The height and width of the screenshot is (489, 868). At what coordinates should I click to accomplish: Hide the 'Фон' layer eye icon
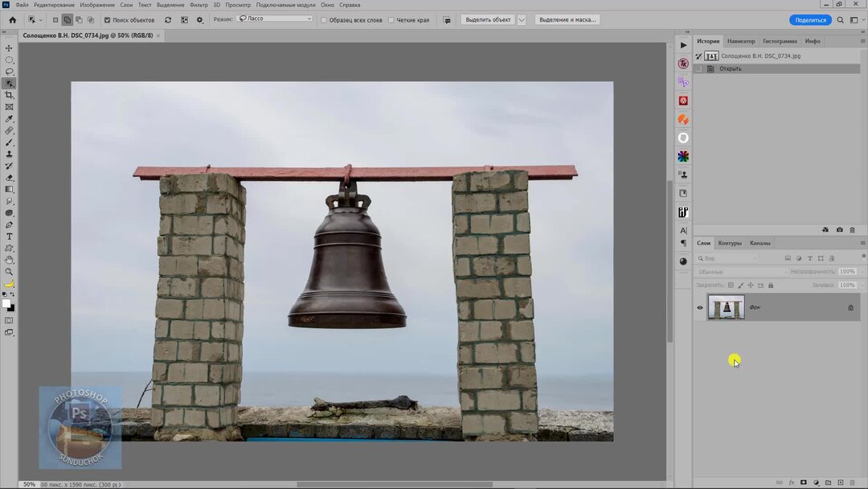tap(700, 307)
